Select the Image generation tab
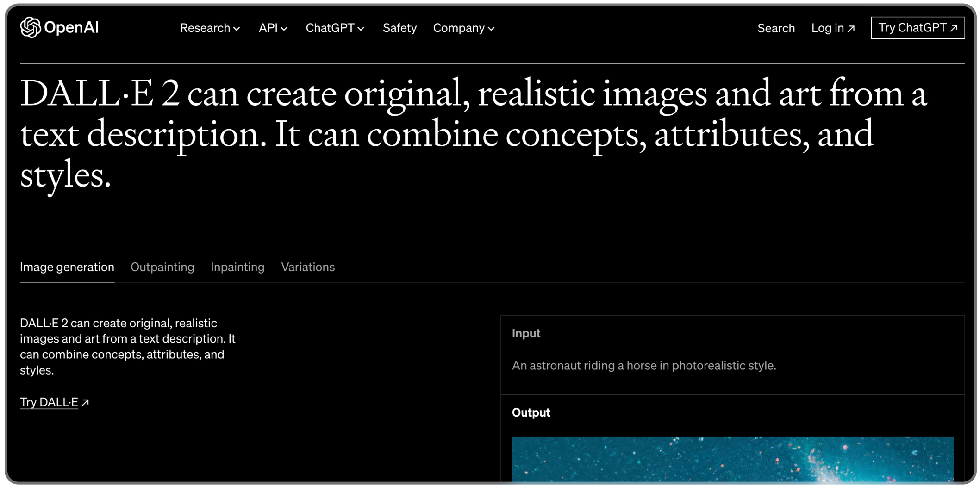This screenshot has width=980, height=487. (67, 267)
